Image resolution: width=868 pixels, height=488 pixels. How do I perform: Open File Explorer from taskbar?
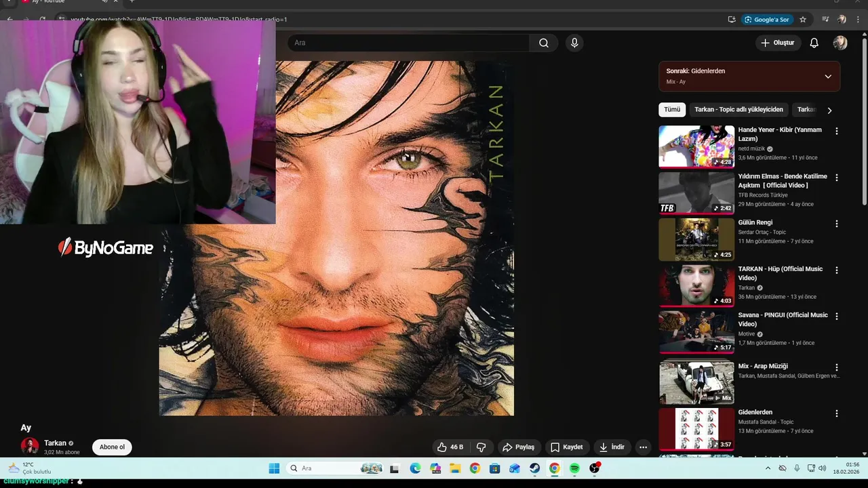[x=455, y=468]
